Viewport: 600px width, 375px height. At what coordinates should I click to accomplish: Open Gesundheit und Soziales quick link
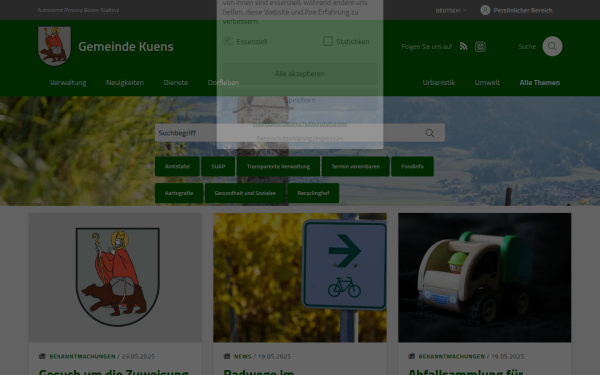245,193
